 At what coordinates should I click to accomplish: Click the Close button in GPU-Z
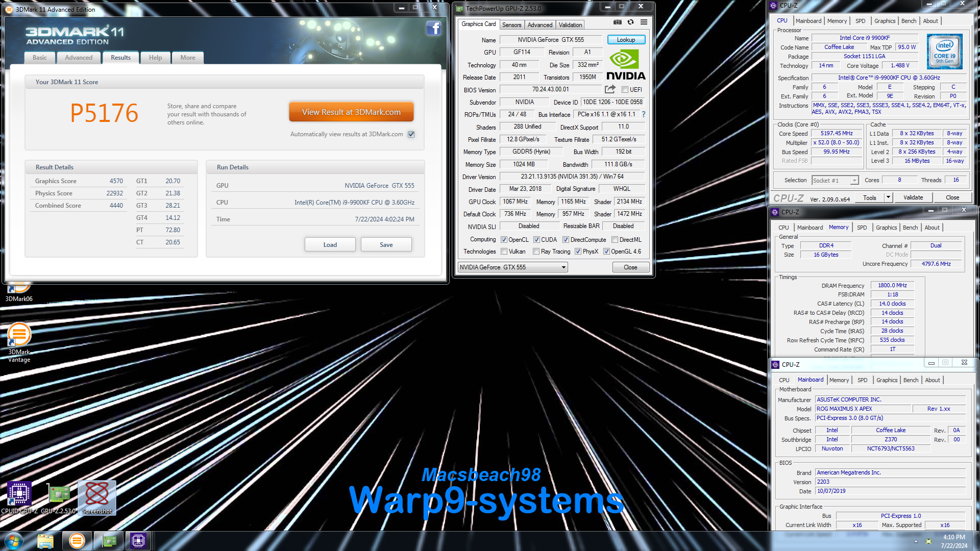point(630,267)
